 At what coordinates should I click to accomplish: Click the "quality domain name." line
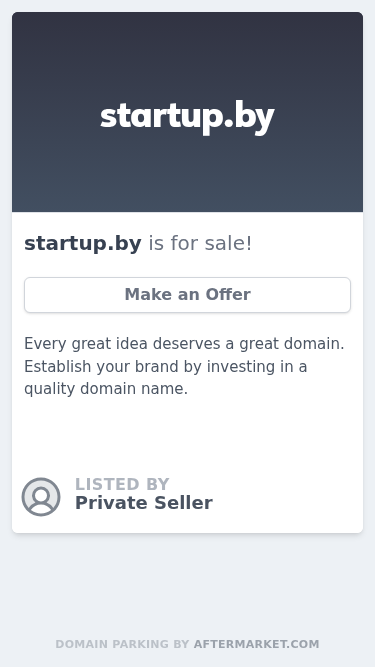(x=106, y=389)
